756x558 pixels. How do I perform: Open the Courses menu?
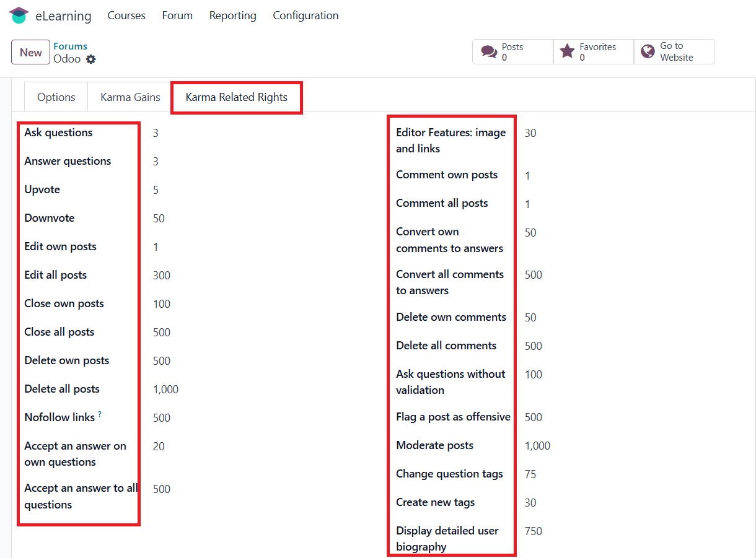pyautogui.click(x=126, y=15)
